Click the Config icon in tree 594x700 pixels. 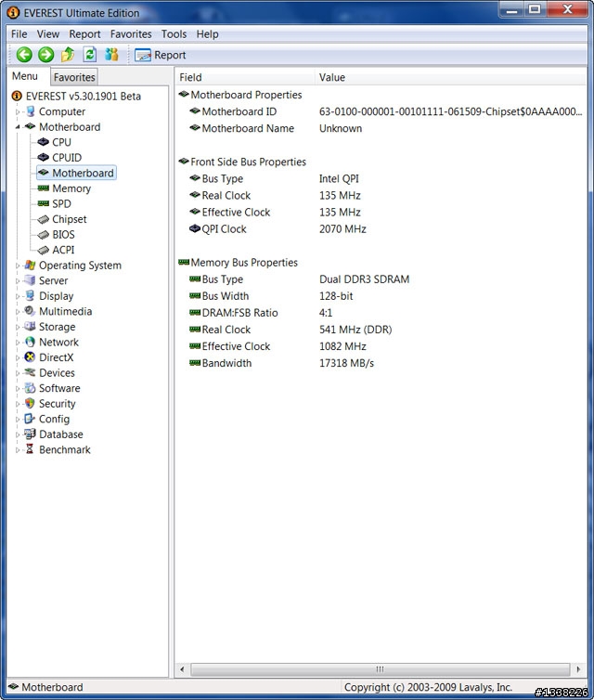(30, 419)
